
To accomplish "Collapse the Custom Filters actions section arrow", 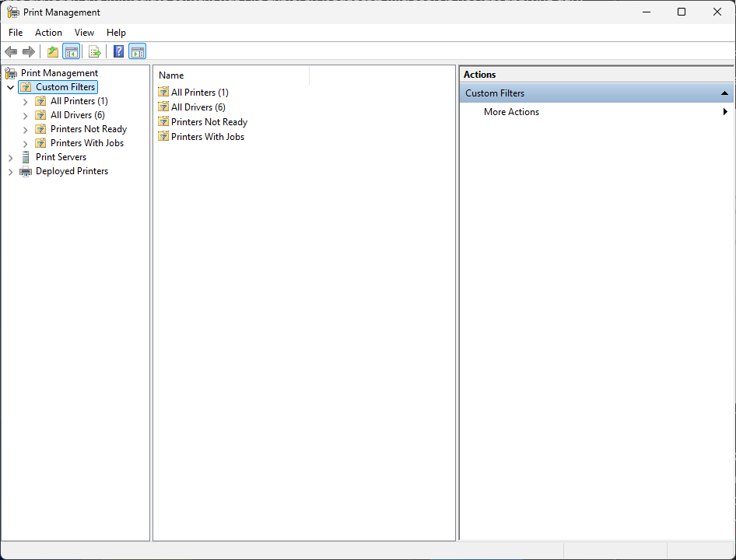I will coord(724,93).
